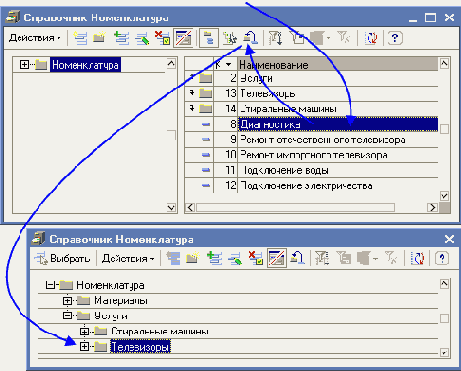The width and height of the screenshot is (461, 371).
Task: Select the row 'Подключение воды' in the list
Action: pyautogui.click(x=311, y=170)
